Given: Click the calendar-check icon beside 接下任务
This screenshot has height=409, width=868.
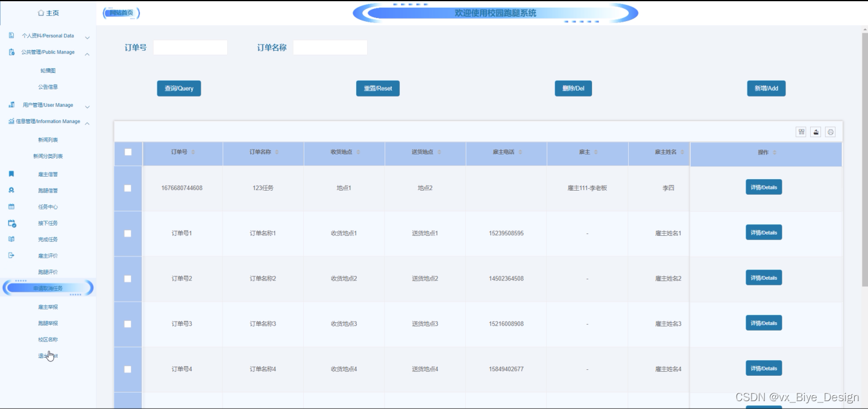Looking at the screenshot, I should pyautogui.click(x=12, y=223).
